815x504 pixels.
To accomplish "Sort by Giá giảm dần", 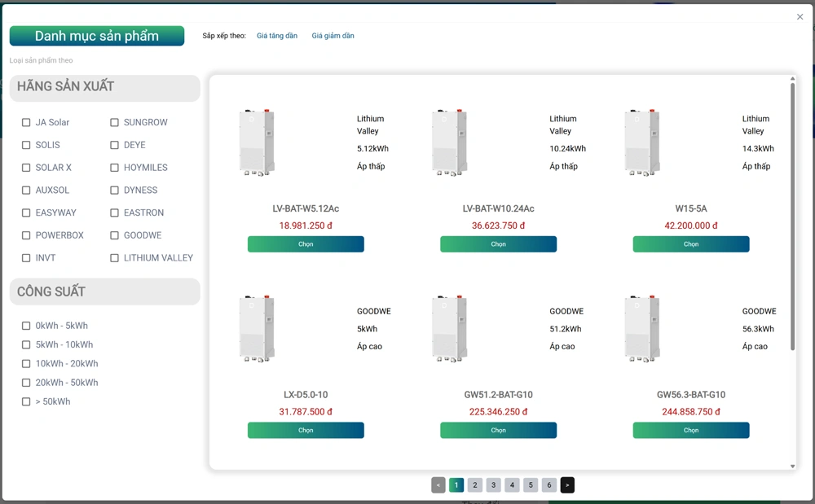I will pyautogui.click(x=333, y=36).
